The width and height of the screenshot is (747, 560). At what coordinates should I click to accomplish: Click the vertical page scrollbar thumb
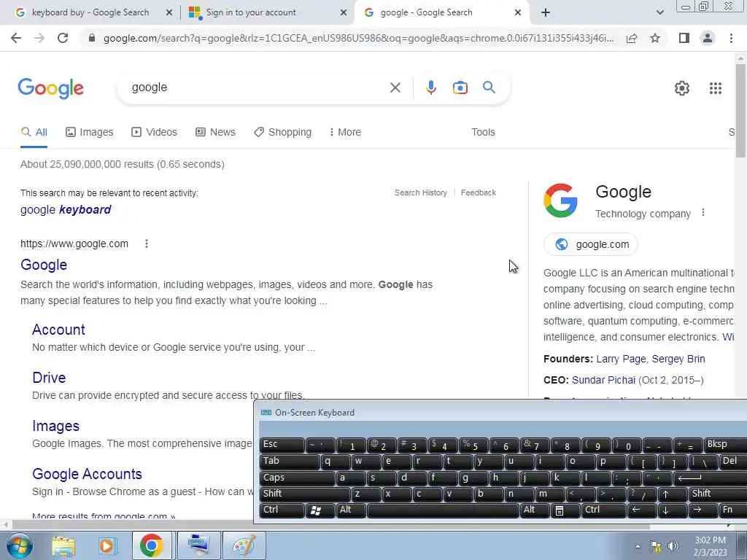point(740,111)
